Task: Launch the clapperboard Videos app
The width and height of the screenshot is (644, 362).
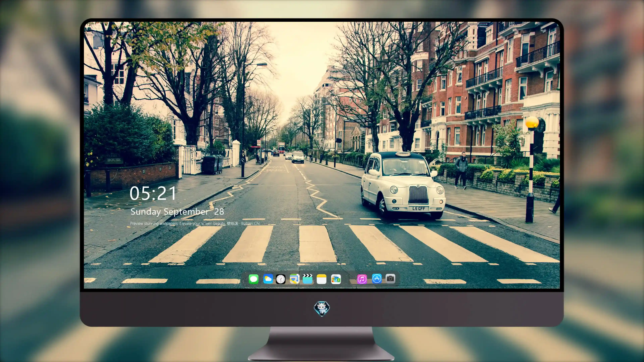Action: (308, 279)
